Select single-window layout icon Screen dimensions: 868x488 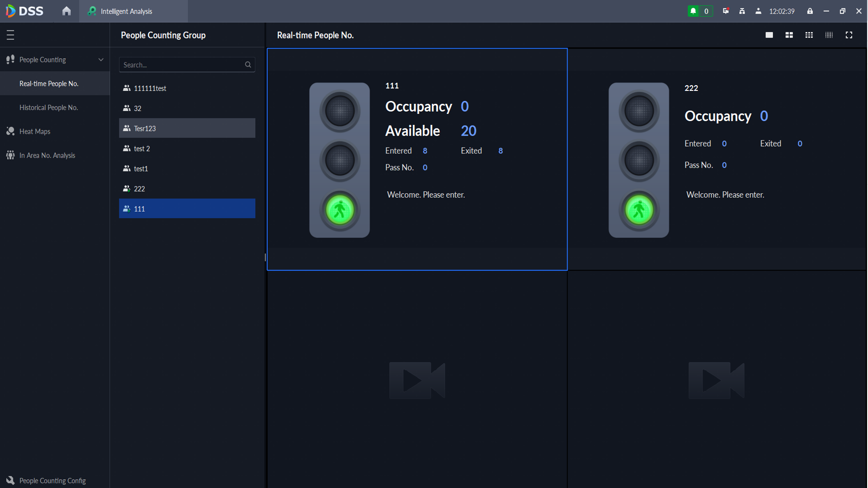(769, 35)
